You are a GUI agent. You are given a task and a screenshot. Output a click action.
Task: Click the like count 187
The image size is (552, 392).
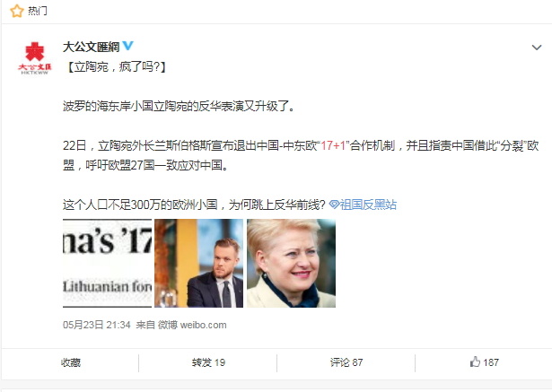tap(491, 362)
